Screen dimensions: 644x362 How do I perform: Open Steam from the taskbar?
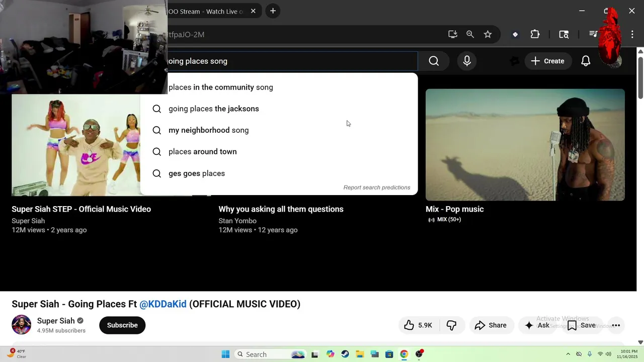[345, 354]
